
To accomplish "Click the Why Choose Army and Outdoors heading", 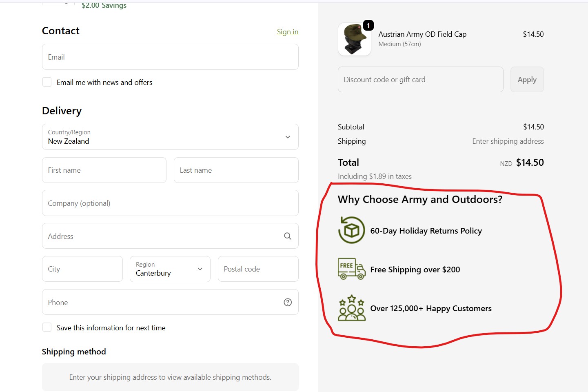I will pyautogui.click(x=420, y=199).
